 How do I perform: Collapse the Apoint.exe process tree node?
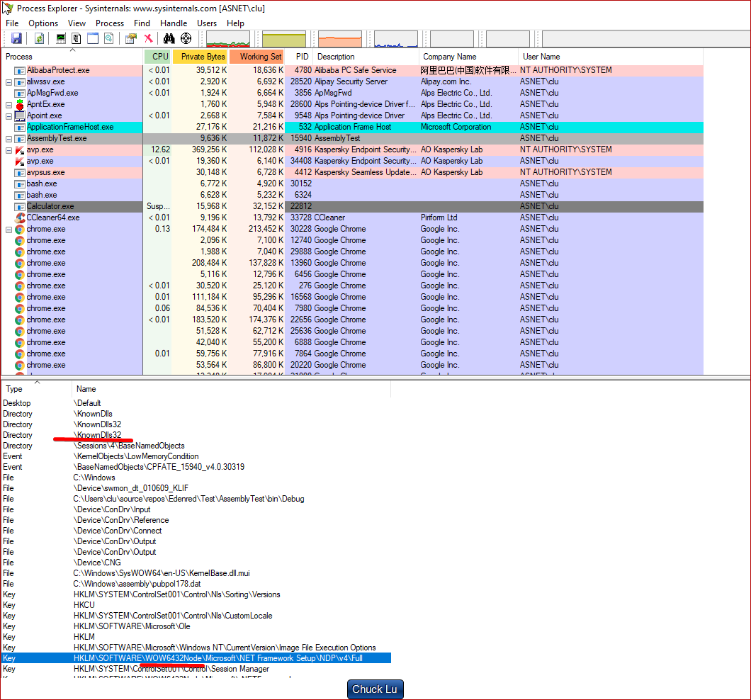9,116
